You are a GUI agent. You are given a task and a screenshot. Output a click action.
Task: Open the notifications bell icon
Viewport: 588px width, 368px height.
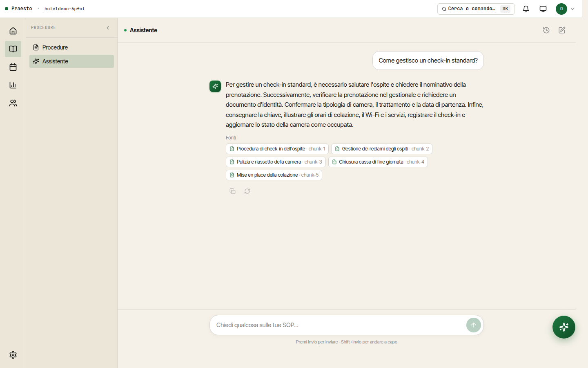tap(526, 9)
